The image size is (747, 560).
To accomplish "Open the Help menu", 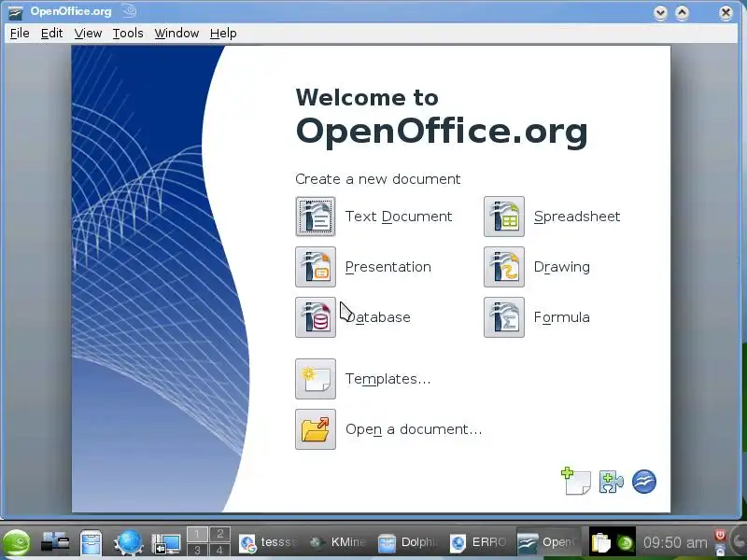I will tap(223, 34).
